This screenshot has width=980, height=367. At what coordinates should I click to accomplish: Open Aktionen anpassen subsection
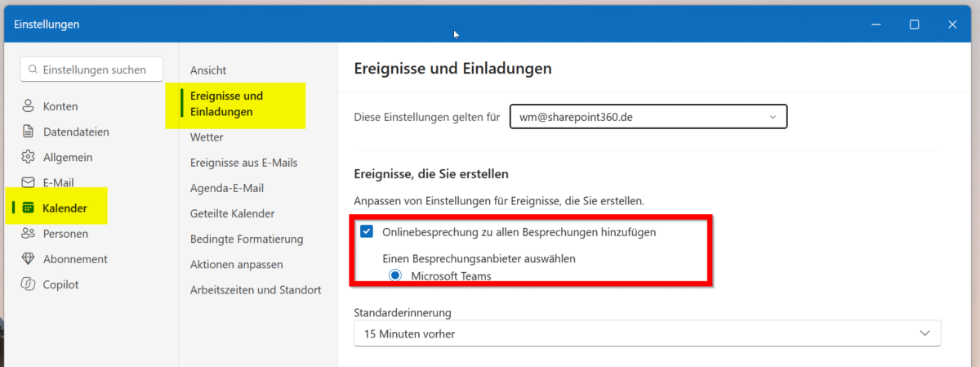point(236,264)
